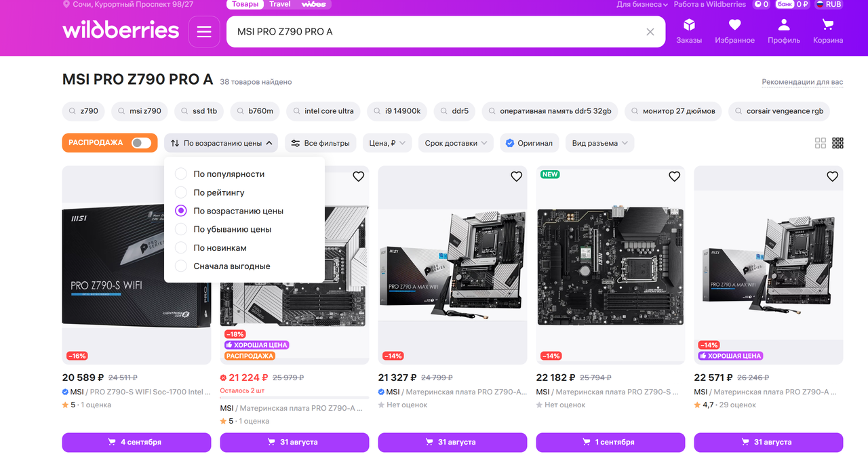Collapse the По возрастанию цены sort dropdown
The height and width of the screenshot is (469, 868).
221,143
